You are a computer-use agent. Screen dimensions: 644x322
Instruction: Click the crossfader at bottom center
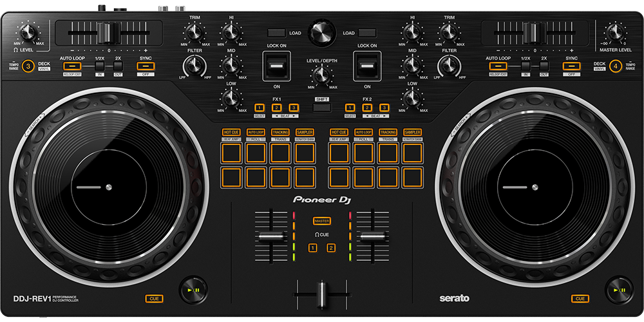(322, 295)
